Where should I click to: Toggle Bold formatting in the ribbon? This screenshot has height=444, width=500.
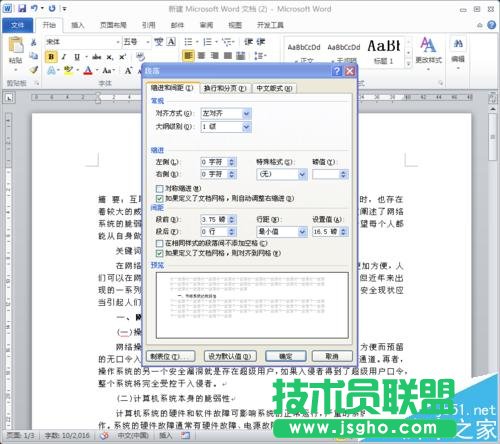click(x=51, y=57)
